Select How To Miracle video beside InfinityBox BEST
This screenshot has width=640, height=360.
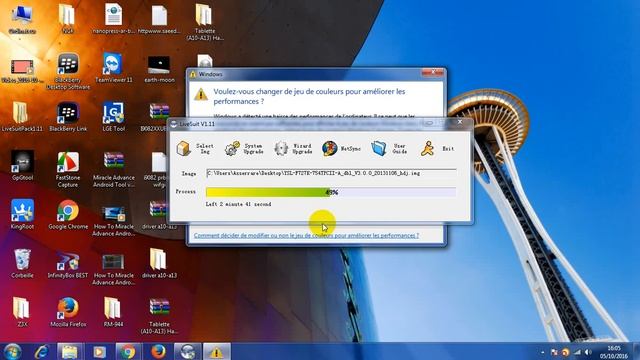pyautogui.click(x=113, y=269)
